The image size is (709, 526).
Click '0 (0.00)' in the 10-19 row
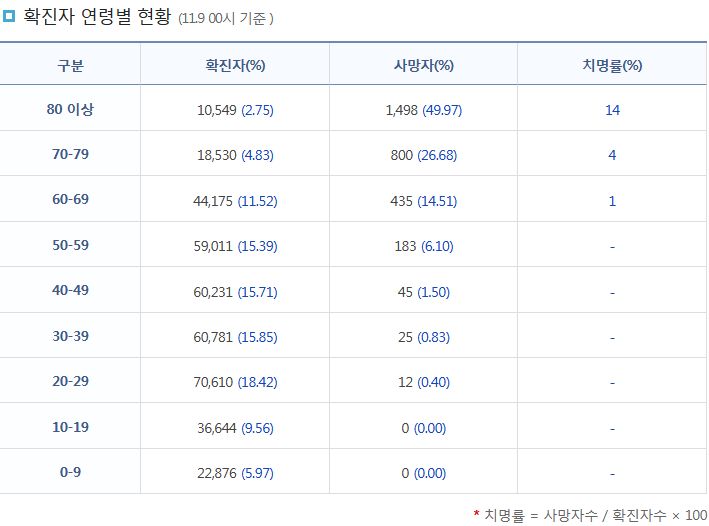424,428
